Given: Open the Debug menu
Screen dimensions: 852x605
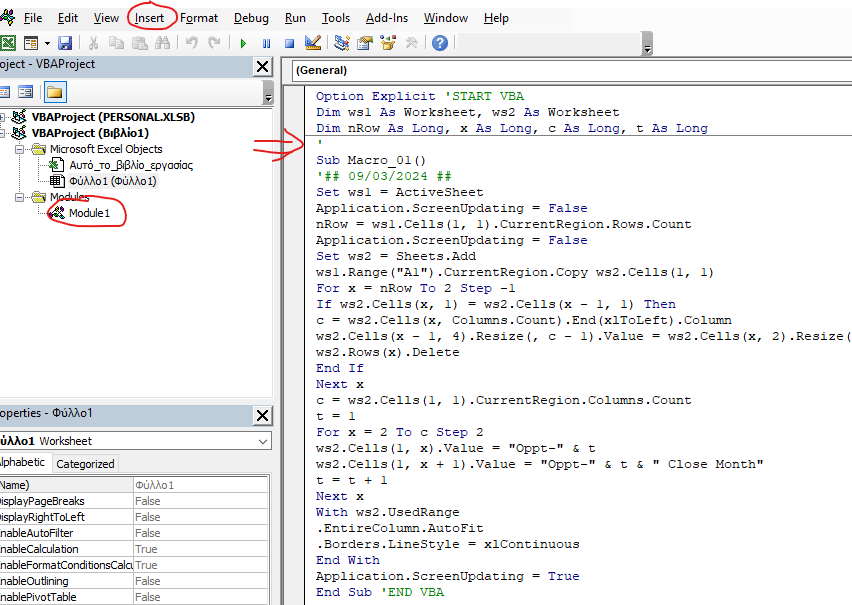Looking at the screenshot, I should [x=251, y=18].
